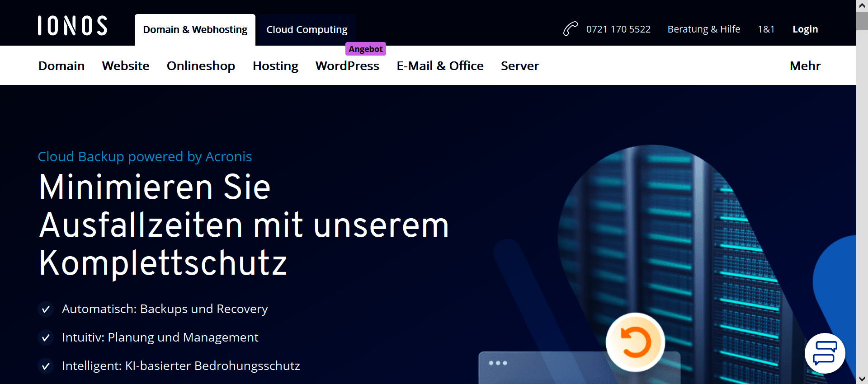Click checkmark icon beside Automatisch: Backups und Recovery

pyautogui.click(x=46, y=309)
